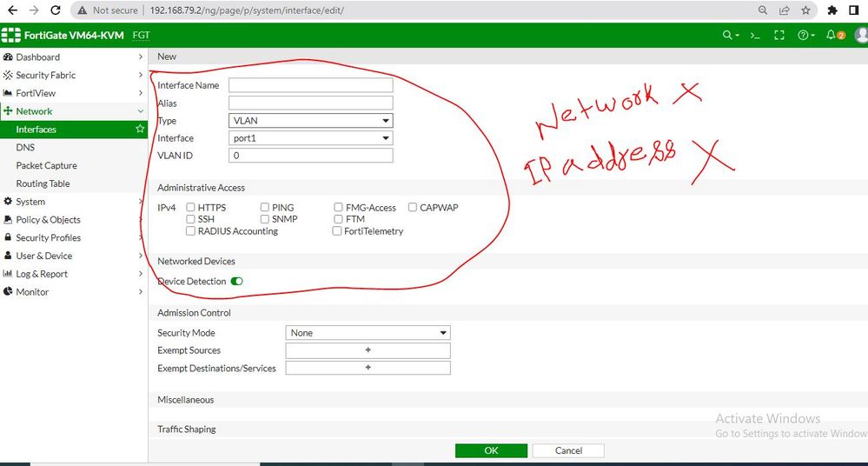Image resolution: width=868 pixels, height=466 pixels.
Task: Toggle Device Detection switch off
Action: click(237, 282)
